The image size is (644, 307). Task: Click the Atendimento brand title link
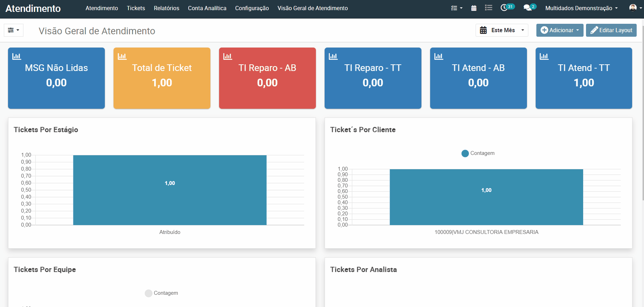pos(33,8)
